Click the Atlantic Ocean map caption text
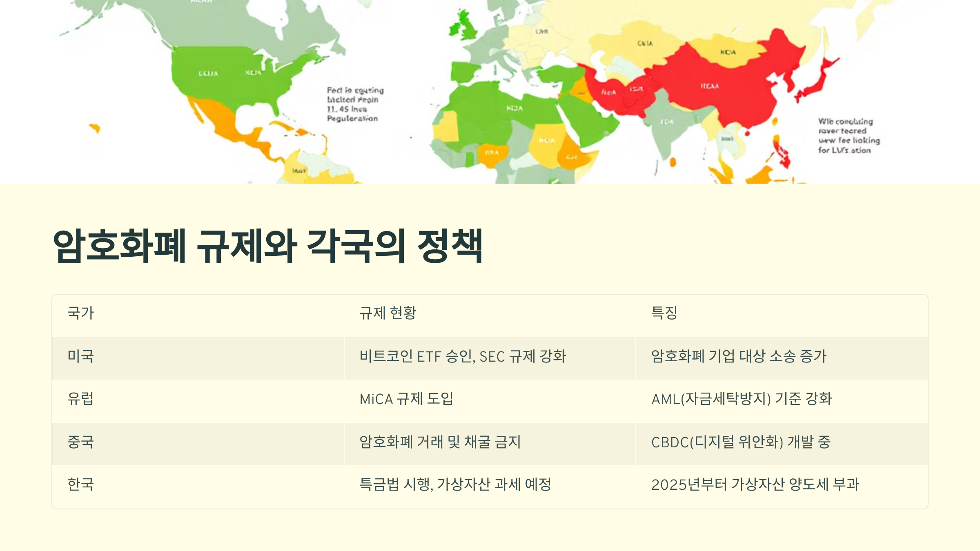 point(354,104)
